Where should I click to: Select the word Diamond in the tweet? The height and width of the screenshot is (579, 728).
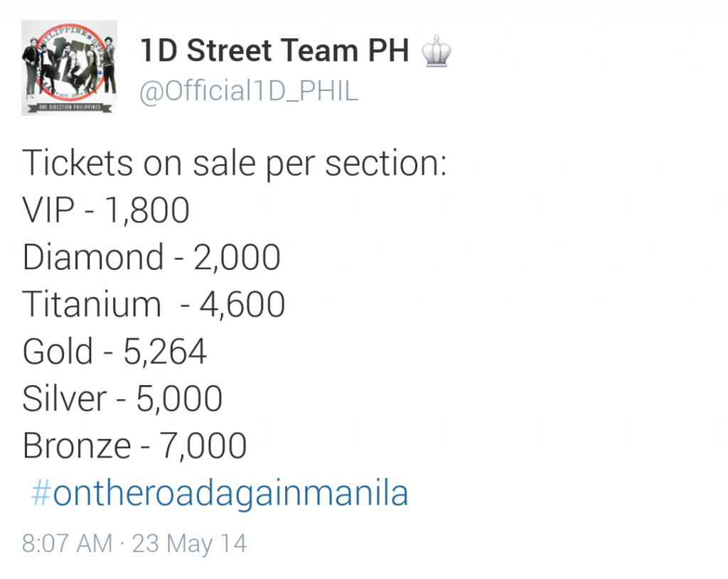tap(93, 256)
